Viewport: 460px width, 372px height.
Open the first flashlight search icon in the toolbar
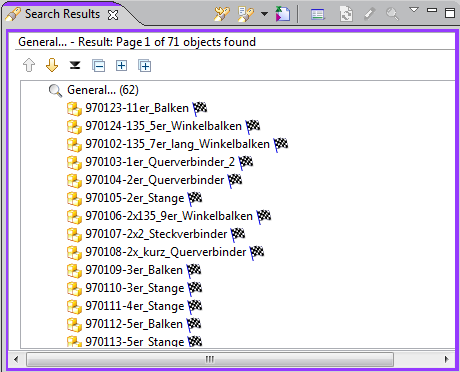[x=222, y=14]
